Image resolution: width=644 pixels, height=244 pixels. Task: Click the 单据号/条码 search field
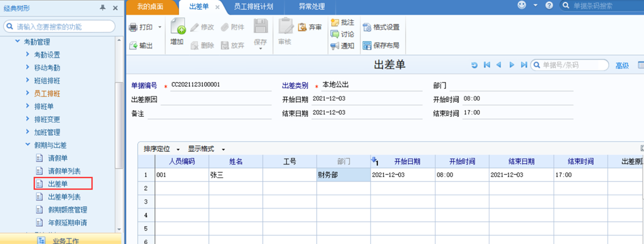pyautogui.click(x=570, y=65)
